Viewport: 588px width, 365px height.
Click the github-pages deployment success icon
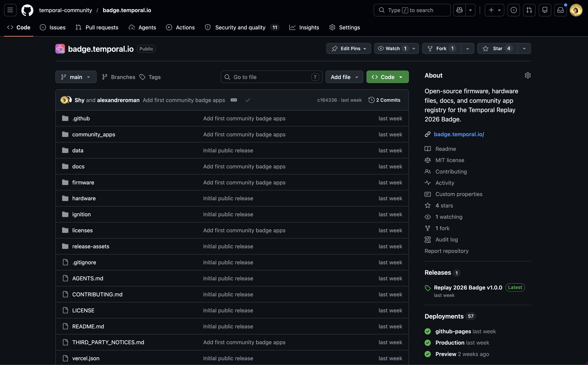428,331
